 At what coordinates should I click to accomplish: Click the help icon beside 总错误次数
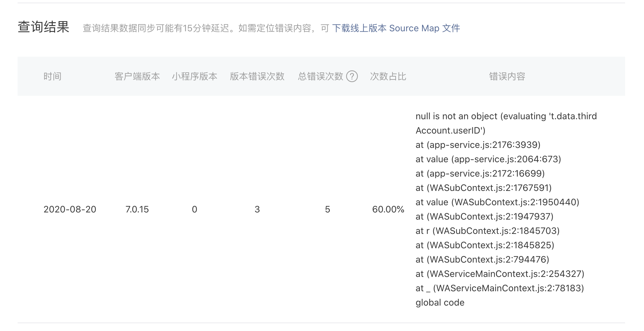(x=352, y=77)
